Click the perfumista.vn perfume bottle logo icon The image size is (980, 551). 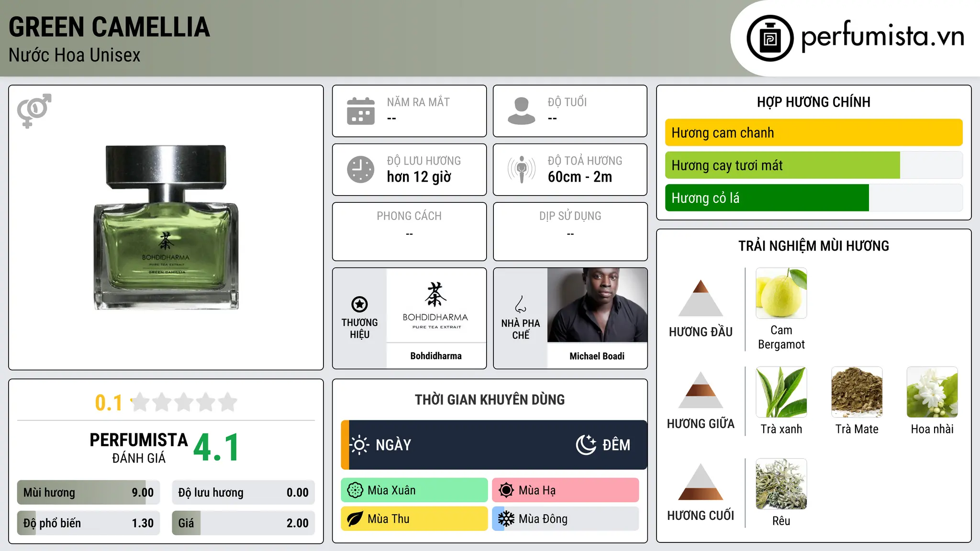770,38
